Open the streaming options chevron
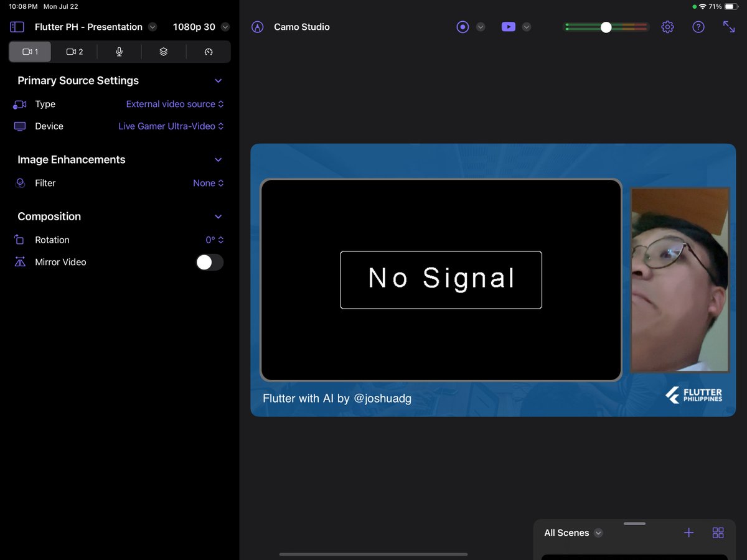This screenshot has width=747, height=560. click(x=527, y=27)
